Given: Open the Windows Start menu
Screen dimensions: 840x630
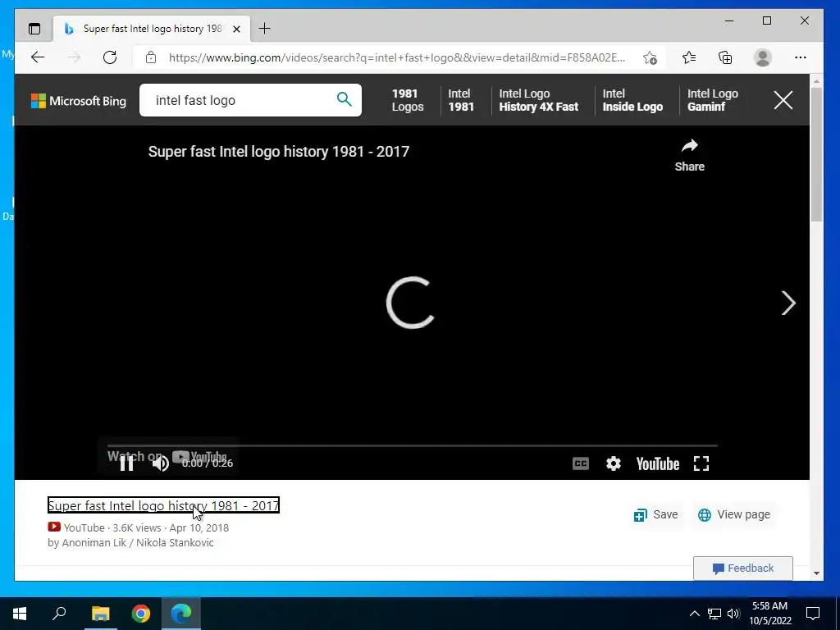Looking at the screenshot, I should pos(20,614).
